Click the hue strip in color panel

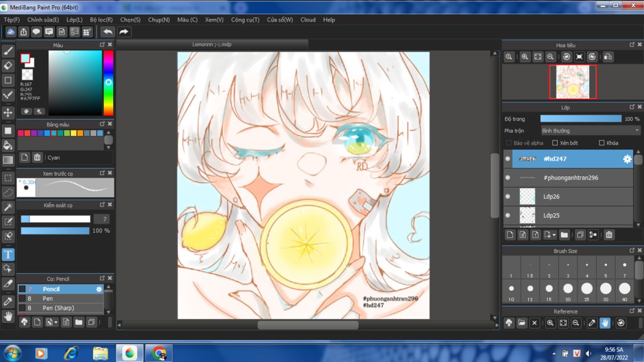point(108,82)
